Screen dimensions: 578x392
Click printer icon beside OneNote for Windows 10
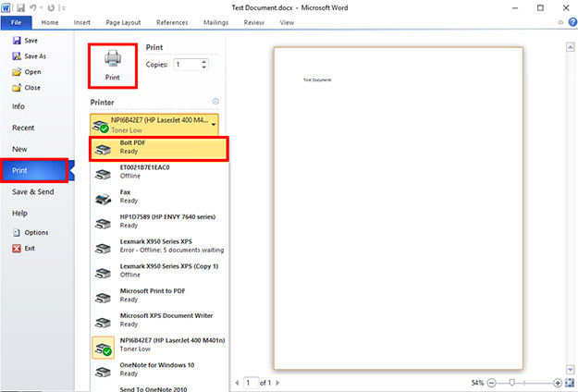[x=104, y=372]
